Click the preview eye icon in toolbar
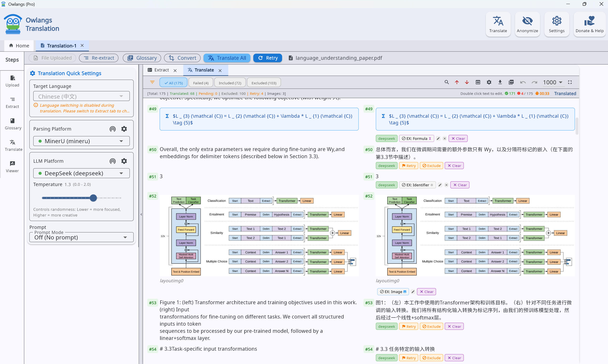 coord(478,82)
